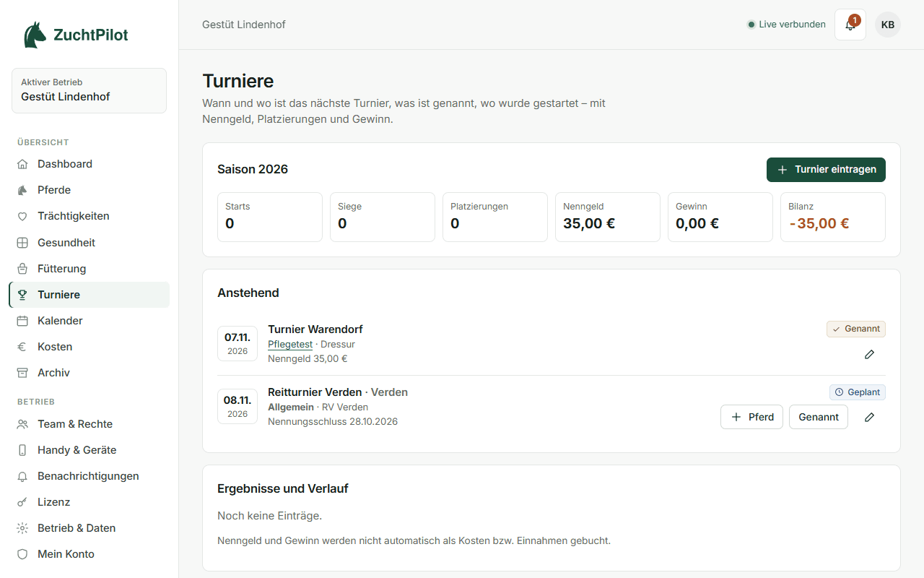Click the Genannt status badge on Warendorf
This screenshot has width=924, height=578.
click(856, 329)
